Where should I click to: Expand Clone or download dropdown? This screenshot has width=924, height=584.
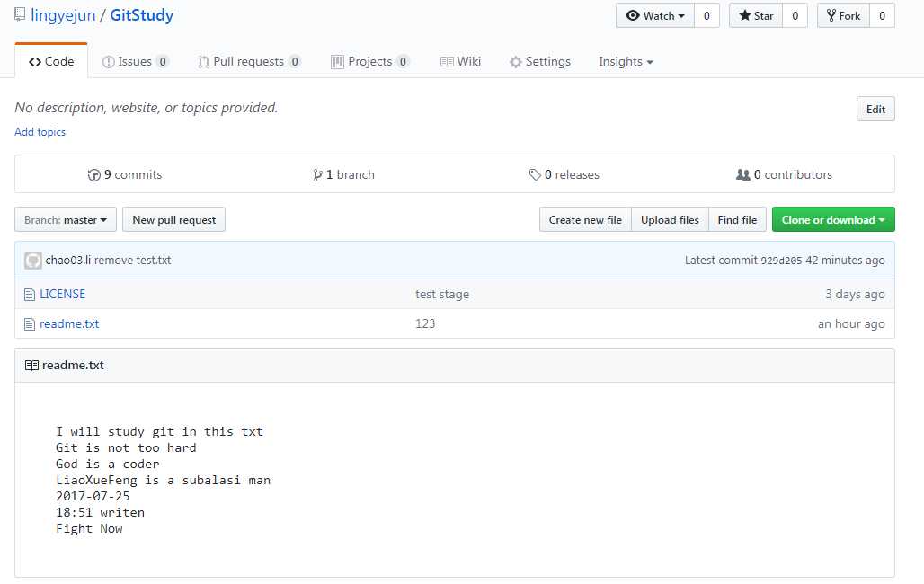833,220
